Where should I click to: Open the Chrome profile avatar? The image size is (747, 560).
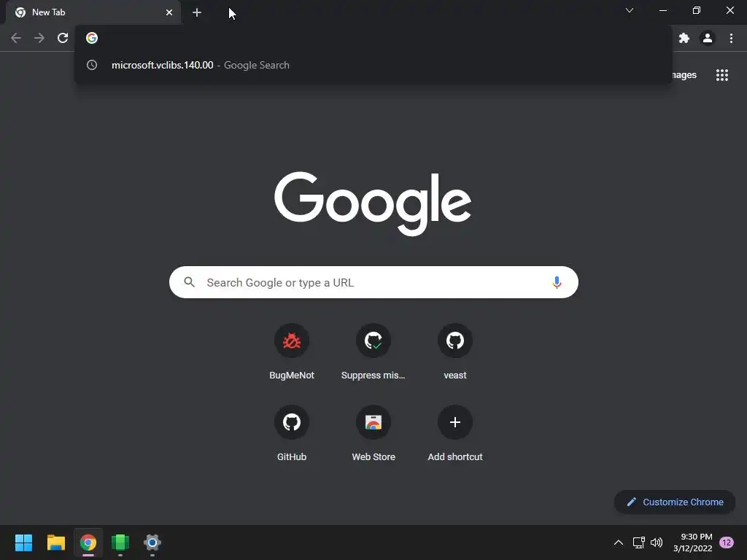click(708, 38)
